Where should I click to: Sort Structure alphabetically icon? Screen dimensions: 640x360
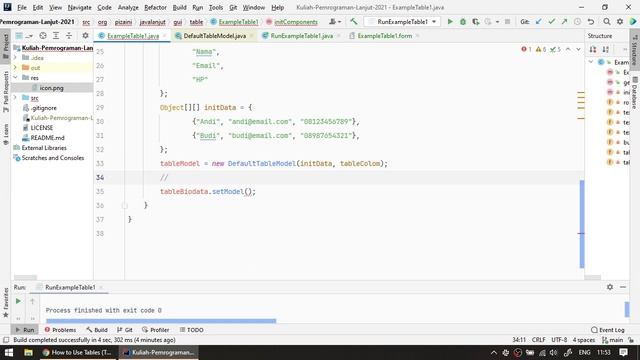606,49
